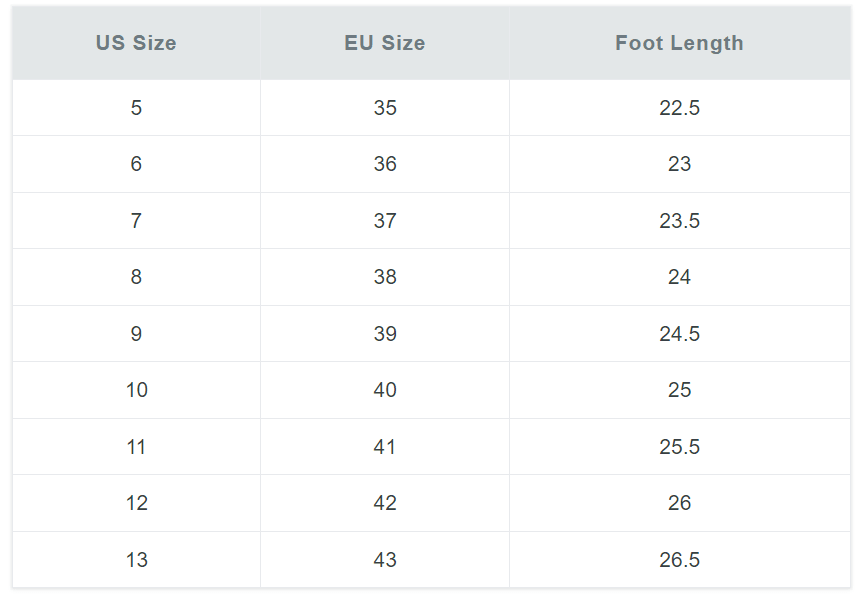Click the 26.5 foot length value
The image size is (859, 595).
[x=679, y=559]
